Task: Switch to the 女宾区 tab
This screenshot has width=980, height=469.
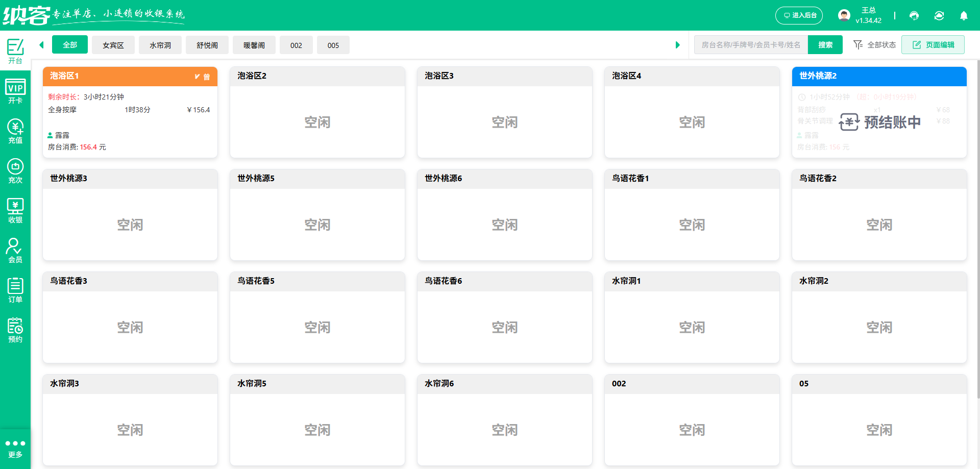Action: pyautogui.click(x=113, y=45)
